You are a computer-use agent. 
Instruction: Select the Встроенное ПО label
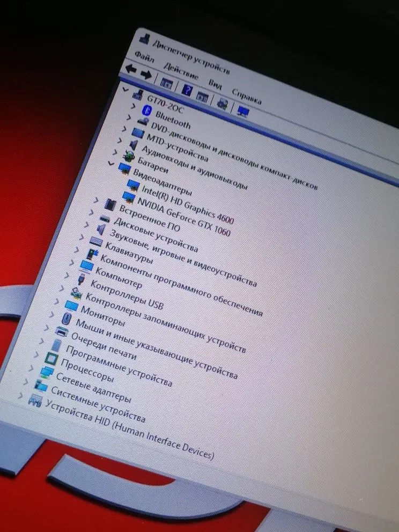[x=150, y=218]
